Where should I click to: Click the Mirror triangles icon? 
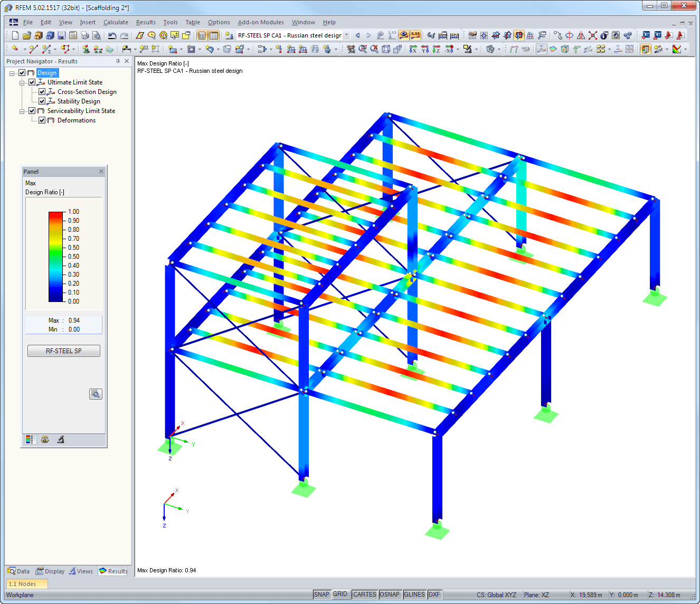(x=581, y=35)
